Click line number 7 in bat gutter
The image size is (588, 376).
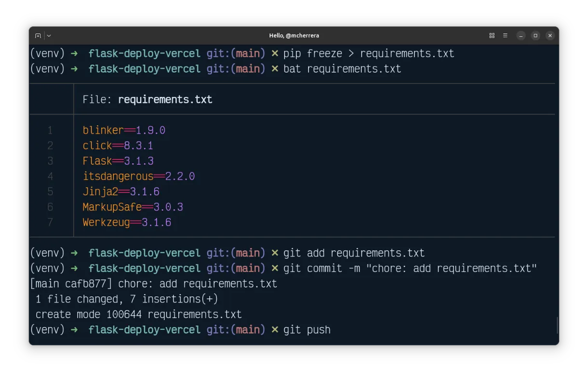pos(50,223)
